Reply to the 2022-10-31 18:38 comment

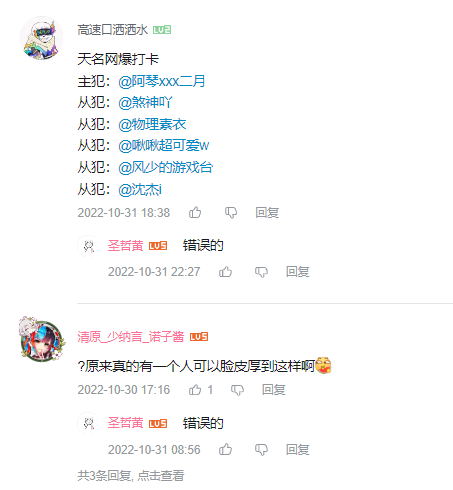coord(267,213)
